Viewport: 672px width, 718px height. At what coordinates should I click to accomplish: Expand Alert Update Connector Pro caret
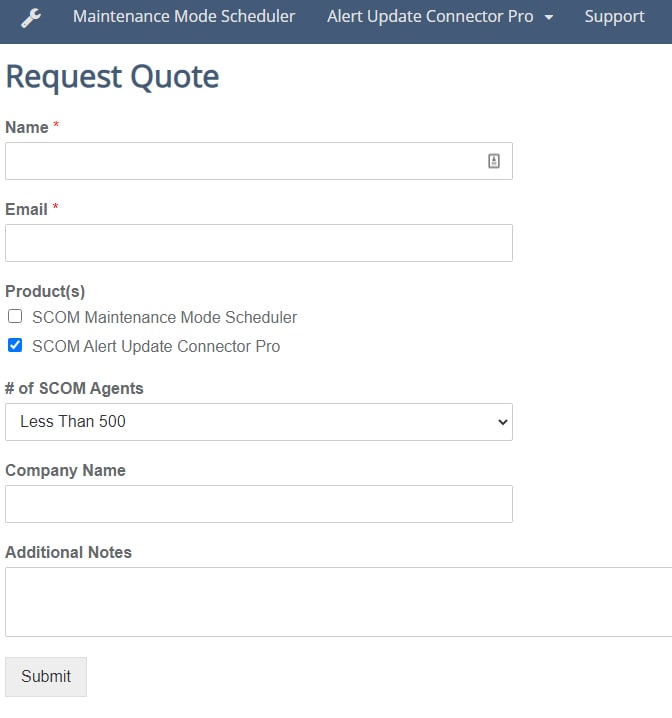click(548, 18)
